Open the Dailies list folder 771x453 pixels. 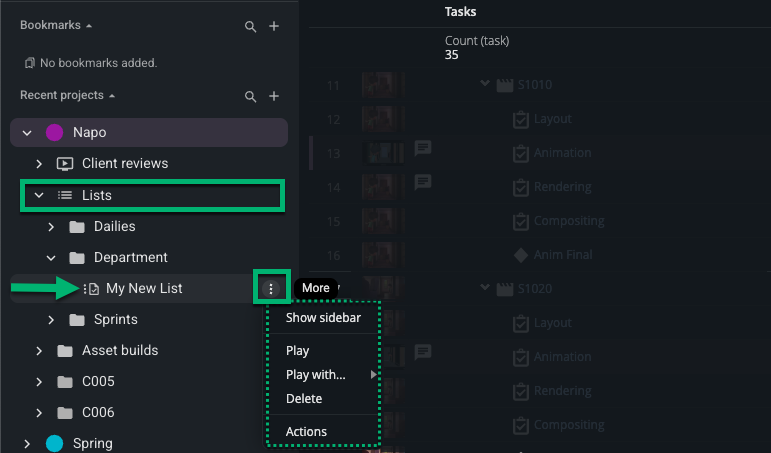pos(115,227)
